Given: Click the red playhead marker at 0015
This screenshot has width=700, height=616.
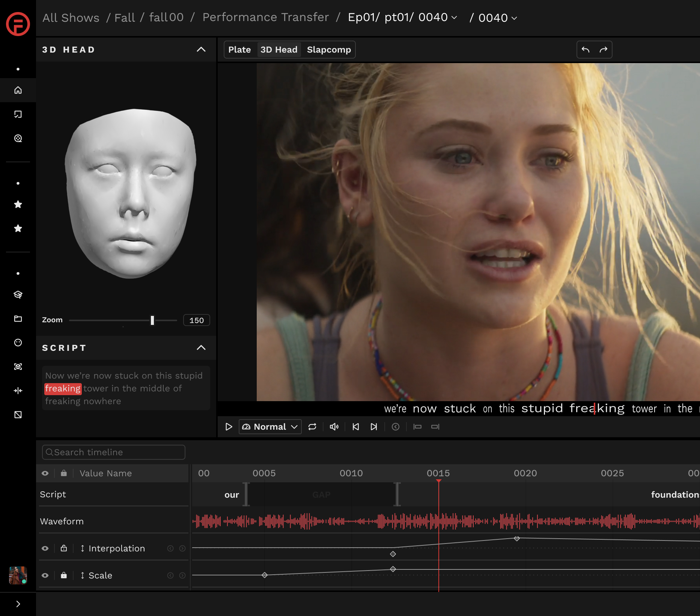Looking at the screenshot, I should point(438,481).
